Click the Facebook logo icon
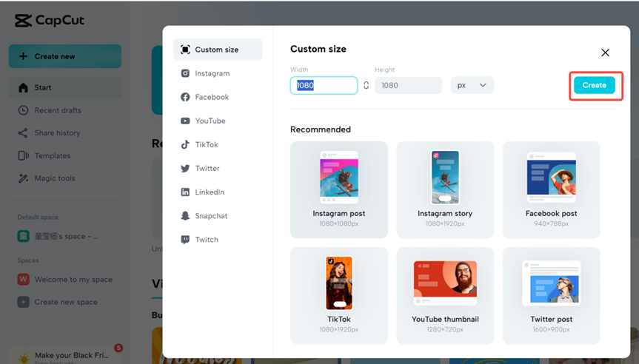 [185, 97]
